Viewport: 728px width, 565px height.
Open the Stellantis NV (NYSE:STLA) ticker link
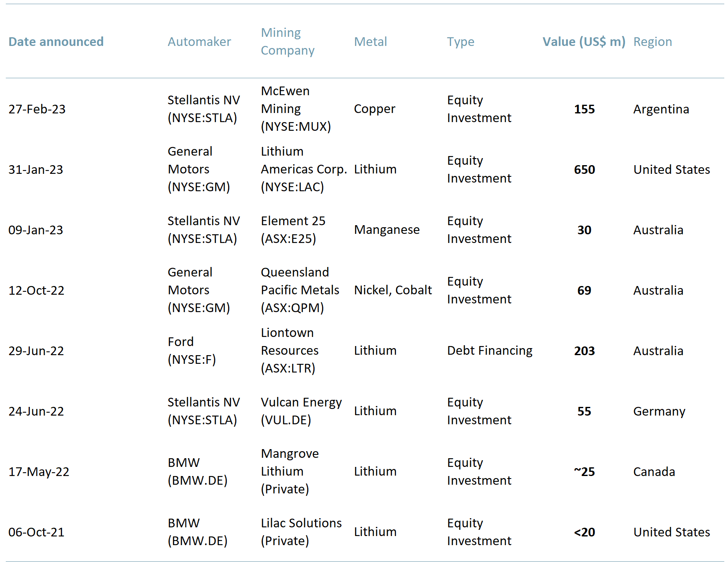coord(204,109)
